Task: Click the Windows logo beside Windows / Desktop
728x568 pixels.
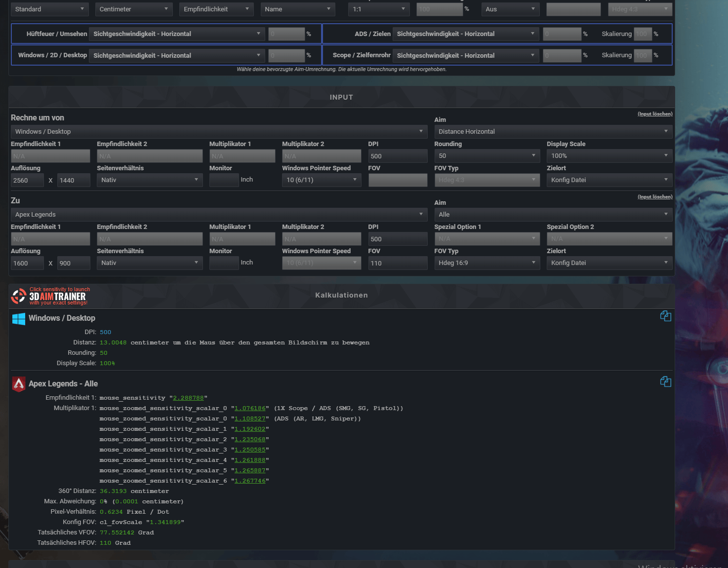Action: point(19,318)
